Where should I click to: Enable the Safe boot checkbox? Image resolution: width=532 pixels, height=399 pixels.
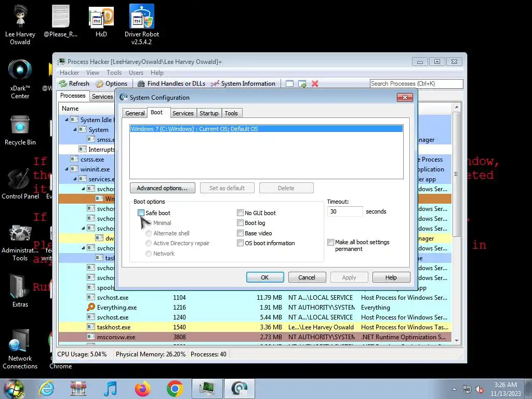click(x=141, y=212)
